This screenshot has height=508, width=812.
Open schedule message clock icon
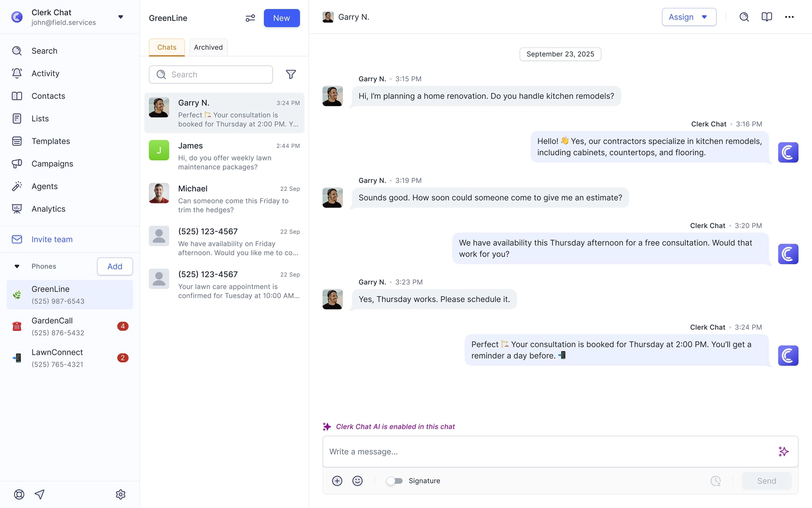716,481
